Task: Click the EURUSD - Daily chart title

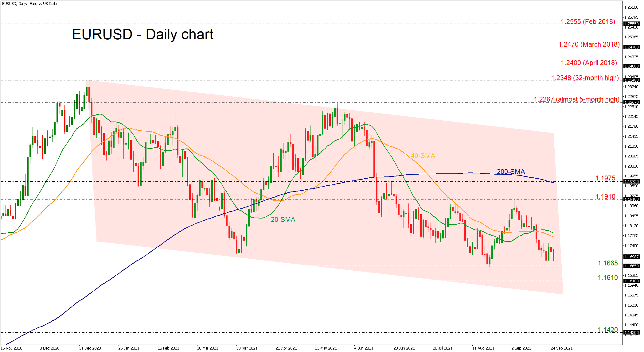Action: 142,34
